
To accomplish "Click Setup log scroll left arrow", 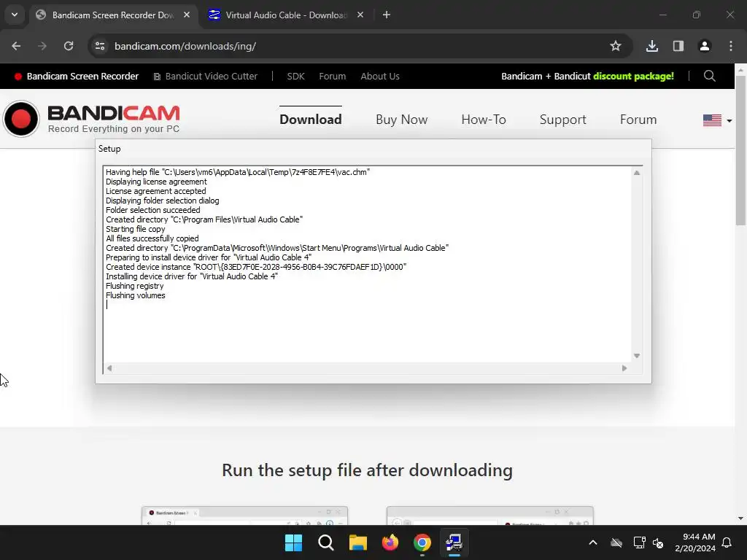I will pyautogui.click(x=109, y=368).
